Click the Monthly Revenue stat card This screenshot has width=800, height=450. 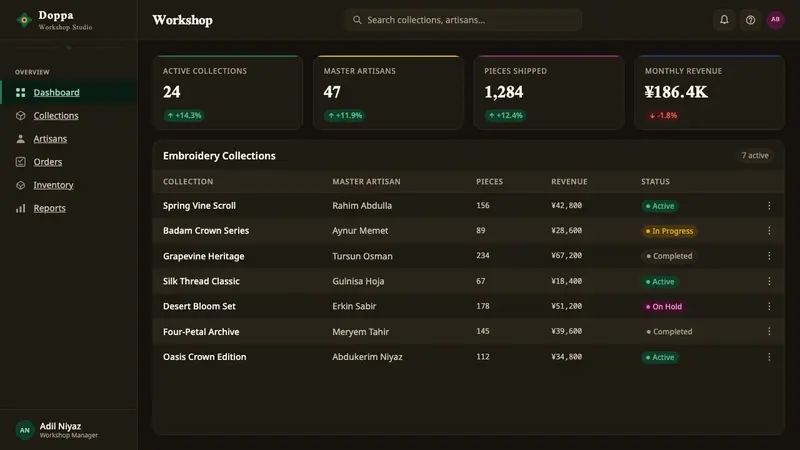709,92
